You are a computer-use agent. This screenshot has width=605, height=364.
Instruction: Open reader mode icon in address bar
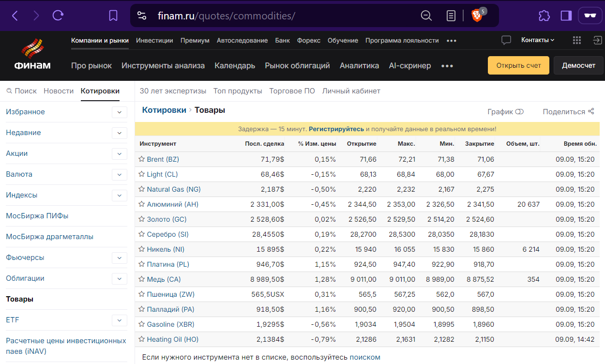tap(451, 15)
